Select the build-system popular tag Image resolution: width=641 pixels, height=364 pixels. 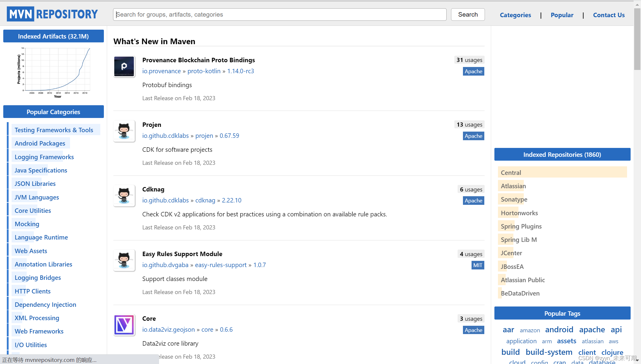point(549,352)
